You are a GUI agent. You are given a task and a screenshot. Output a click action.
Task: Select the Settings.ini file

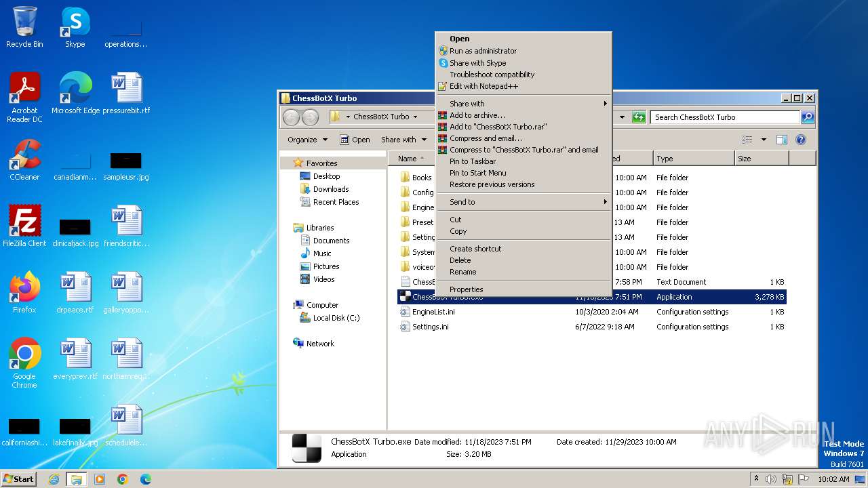point(591,327)
